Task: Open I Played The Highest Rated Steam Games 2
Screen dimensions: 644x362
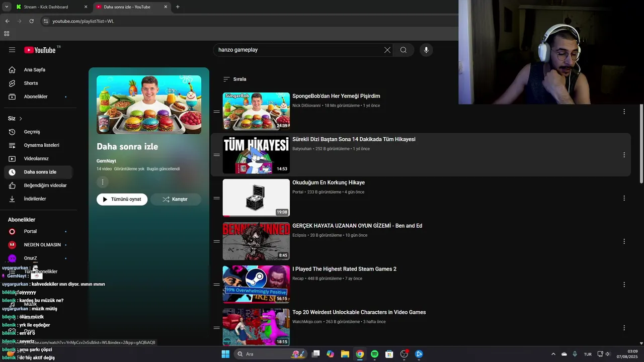Action: coord(344,269)
